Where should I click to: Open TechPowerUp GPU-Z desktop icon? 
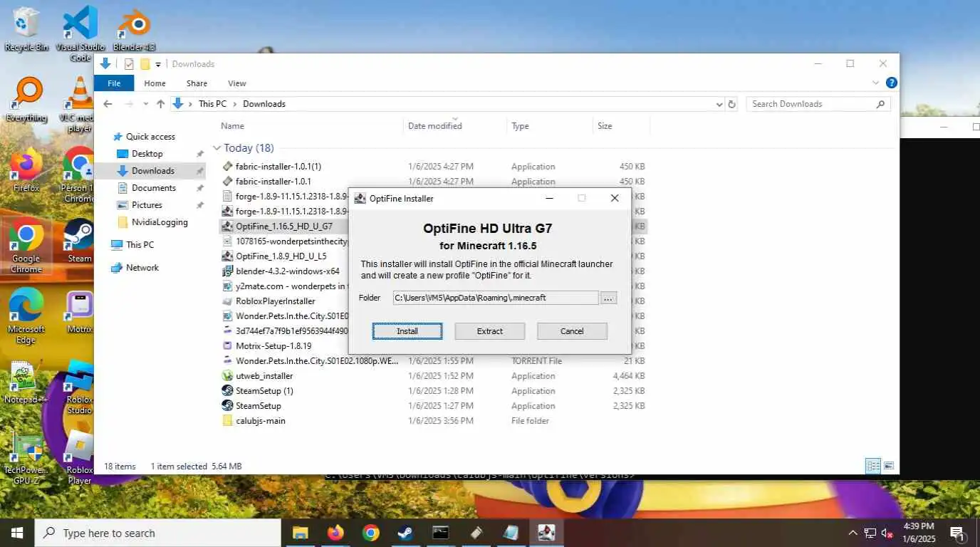tap(26, 457)
